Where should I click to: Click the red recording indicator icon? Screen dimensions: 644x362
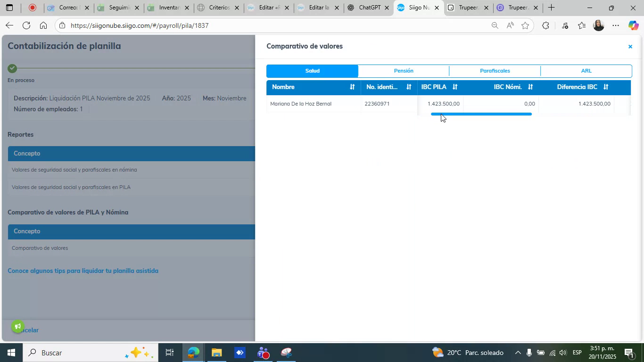coord(33,8)
